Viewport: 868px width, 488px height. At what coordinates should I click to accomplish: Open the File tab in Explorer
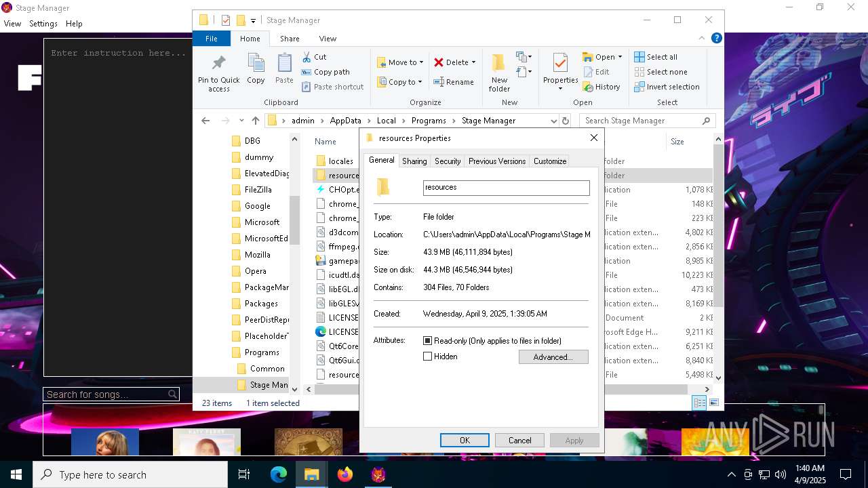coord(212,39)
